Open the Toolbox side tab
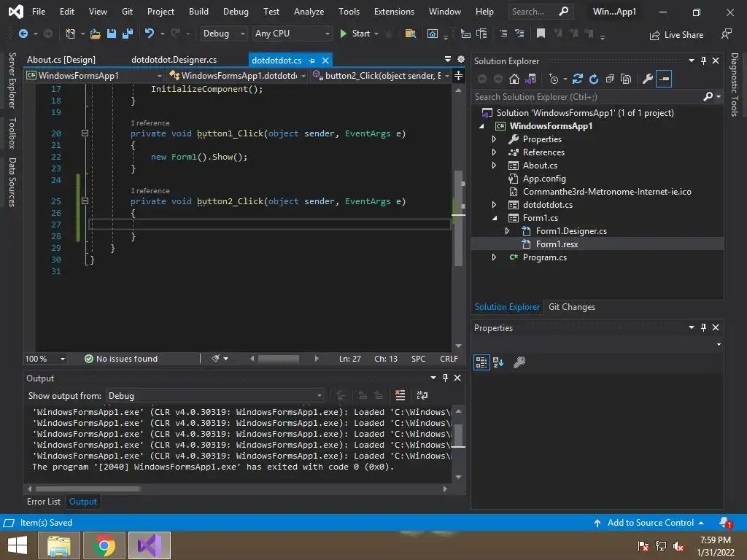747x560 pixels. pyautogui.click(x=12, y=133)
